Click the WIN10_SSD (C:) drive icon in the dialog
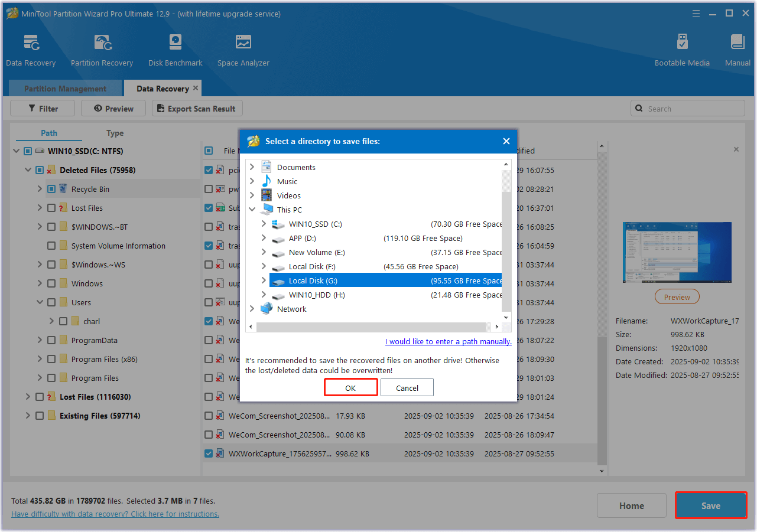 pyautogui.click(x=278, y=224)
